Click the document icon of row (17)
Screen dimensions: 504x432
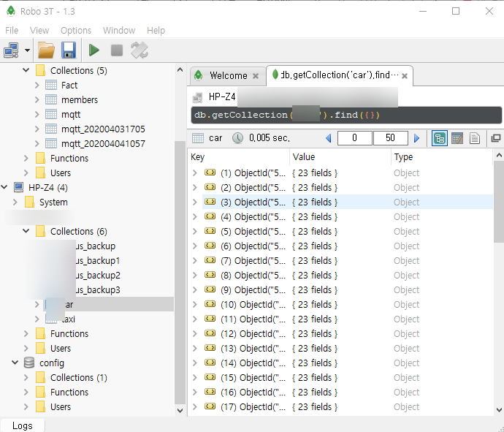click(210, 406)
